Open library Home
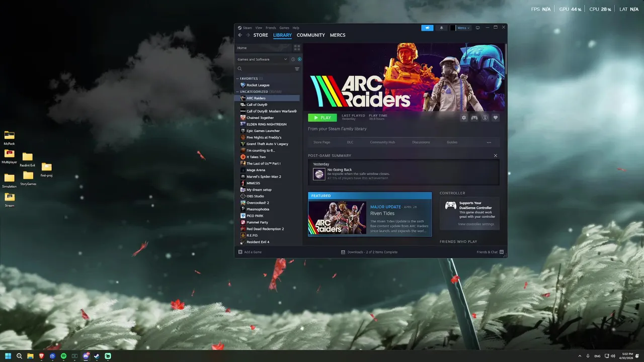This screenshot has width=644, height=362. coord(264,48)
